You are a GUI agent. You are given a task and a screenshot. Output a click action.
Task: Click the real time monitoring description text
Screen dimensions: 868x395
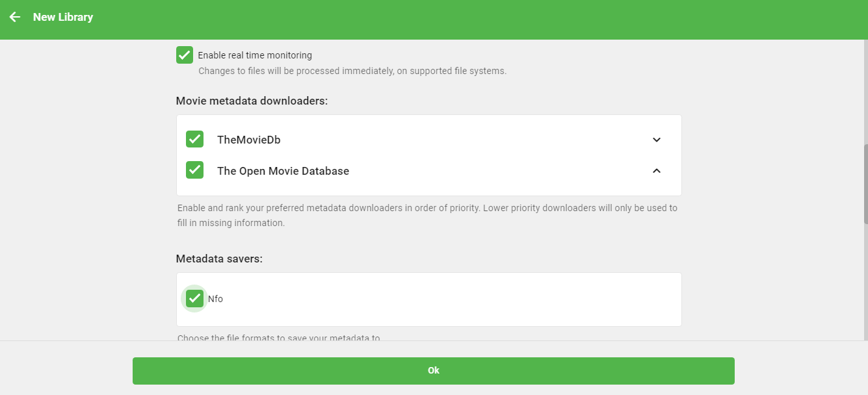pos(352,71)
